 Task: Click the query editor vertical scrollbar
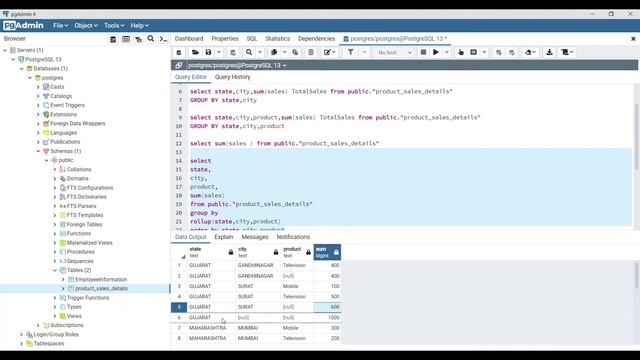click(636, 137)
